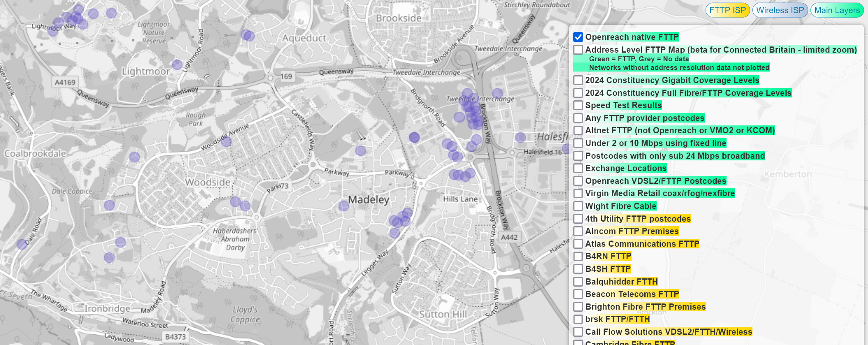The height and width of the screenshot is (345, 868).
Task: Click the Dale Coppice label
Action: point(72,191)
